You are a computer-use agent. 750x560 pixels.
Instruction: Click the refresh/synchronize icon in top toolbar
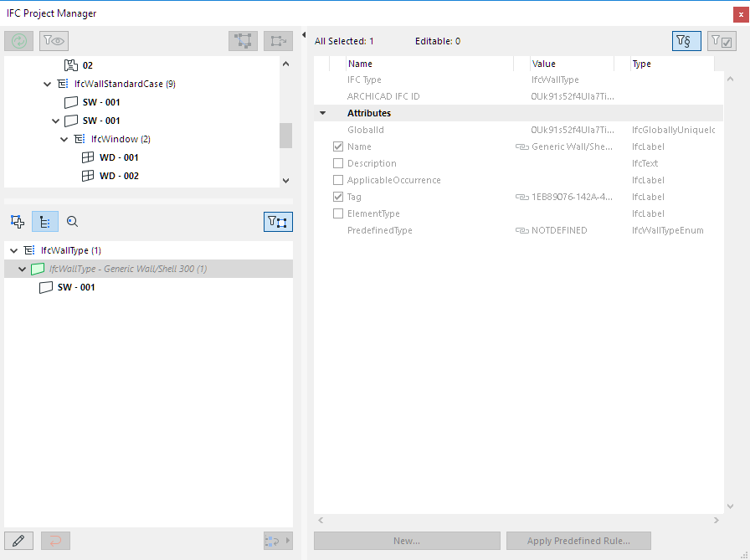tap(18, 40)
